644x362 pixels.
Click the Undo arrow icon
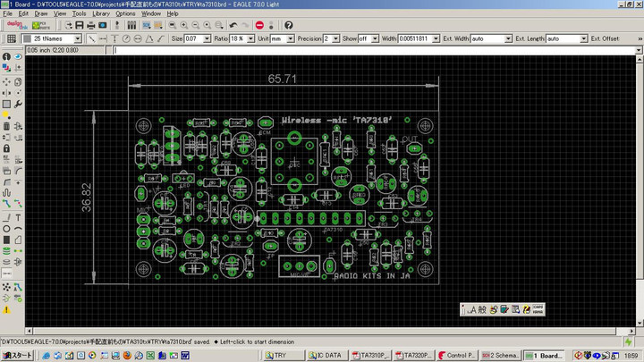(233, 25)
